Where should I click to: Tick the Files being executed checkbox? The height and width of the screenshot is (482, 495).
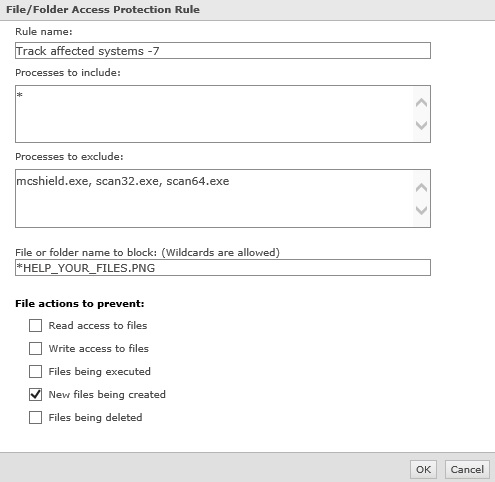pos(35,371)
